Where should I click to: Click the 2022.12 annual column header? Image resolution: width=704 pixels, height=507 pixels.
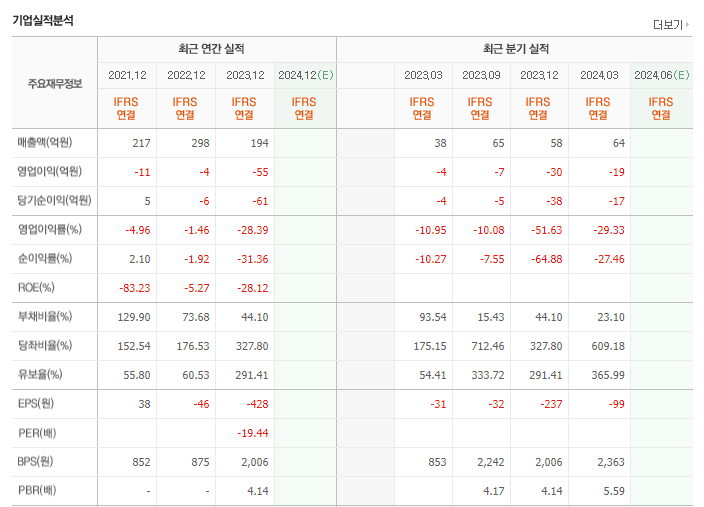pos(186,75)
